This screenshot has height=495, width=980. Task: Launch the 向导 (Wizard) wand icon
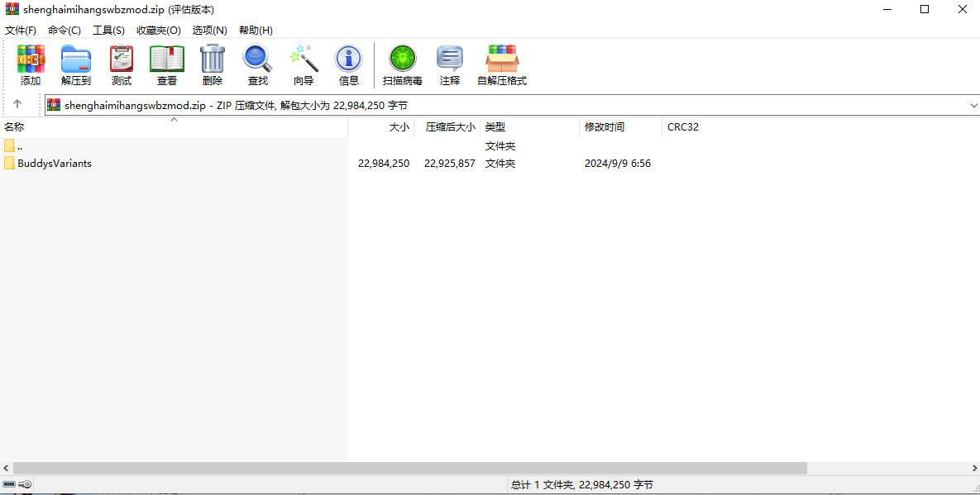pyautogui.click(x=304, y=64)
